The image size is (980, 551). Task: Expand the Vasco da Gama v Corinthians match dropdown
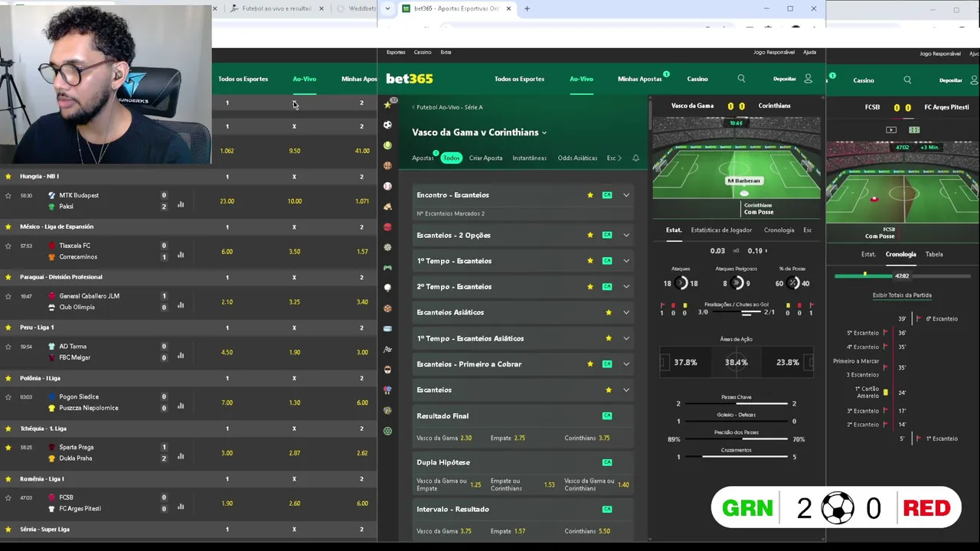coord(544,133)
